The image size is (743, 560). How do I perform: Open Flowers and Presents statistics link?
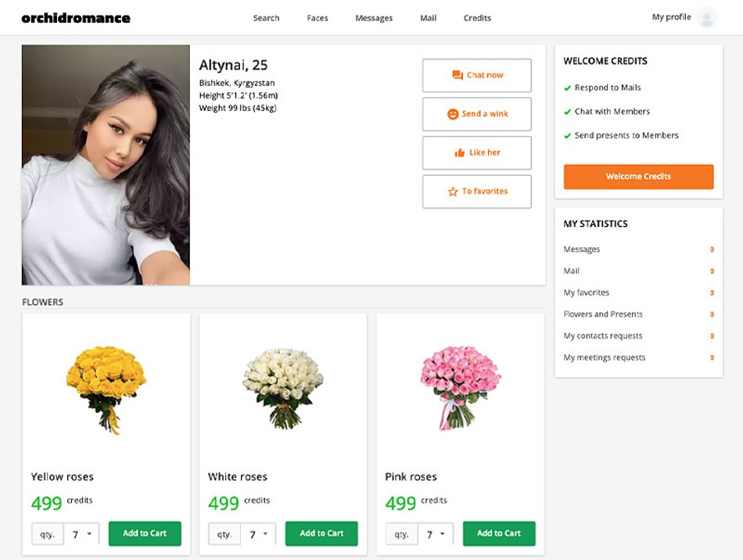pos(603,314)
